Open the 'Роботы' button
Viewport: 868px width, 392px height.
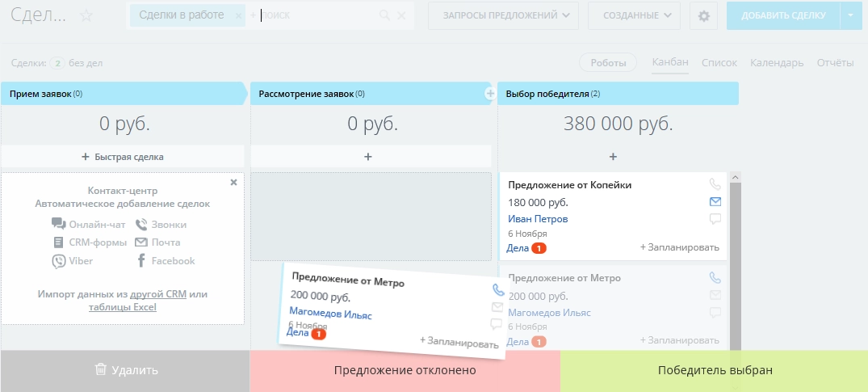[x=608, y=63]
